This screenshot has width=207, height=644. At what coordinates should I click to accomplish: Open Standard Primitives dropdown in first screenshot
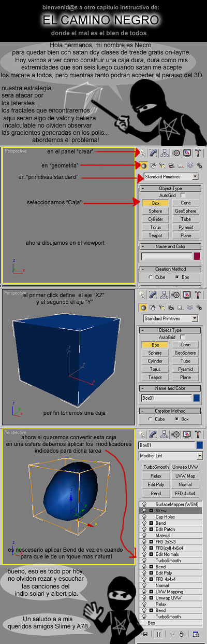pos(171,177)
